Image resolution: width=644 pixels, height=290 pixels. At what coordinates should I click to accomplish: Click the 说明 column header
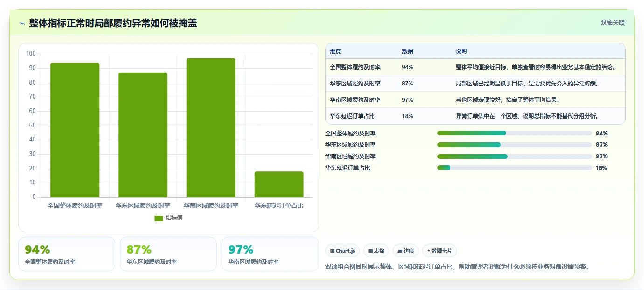pos(461,51)
